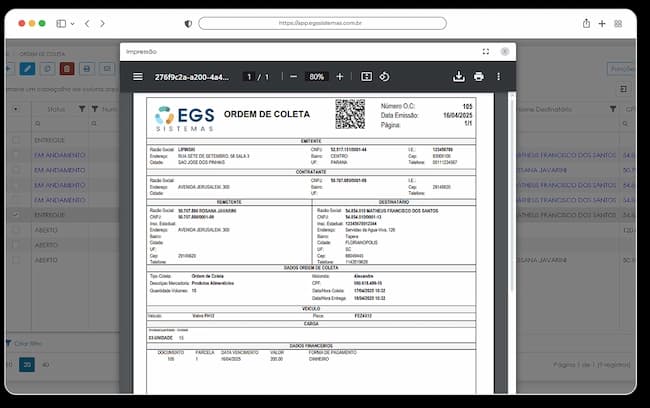The image size is (650, 408).
Task: Click the red delete trash button
Action: pyautogui.click(x=67, y=68)
